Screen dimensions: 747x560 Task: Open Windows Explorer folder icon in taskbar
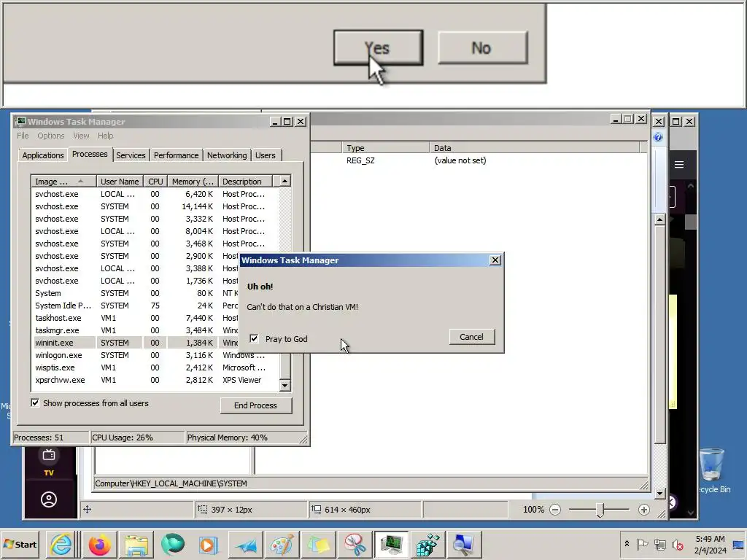coord(136,544)
